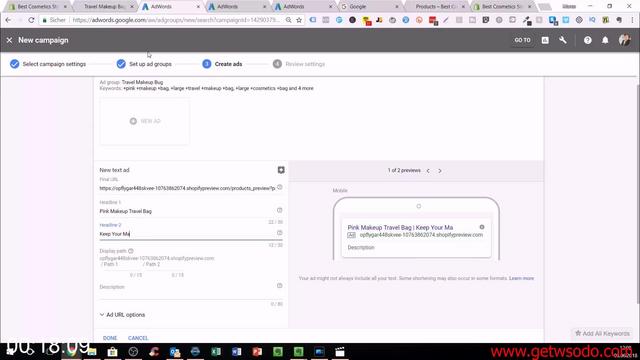Viewport: 640px width, 360px height.
Task: Select the Create ads step
Action: tap(222, 64)
